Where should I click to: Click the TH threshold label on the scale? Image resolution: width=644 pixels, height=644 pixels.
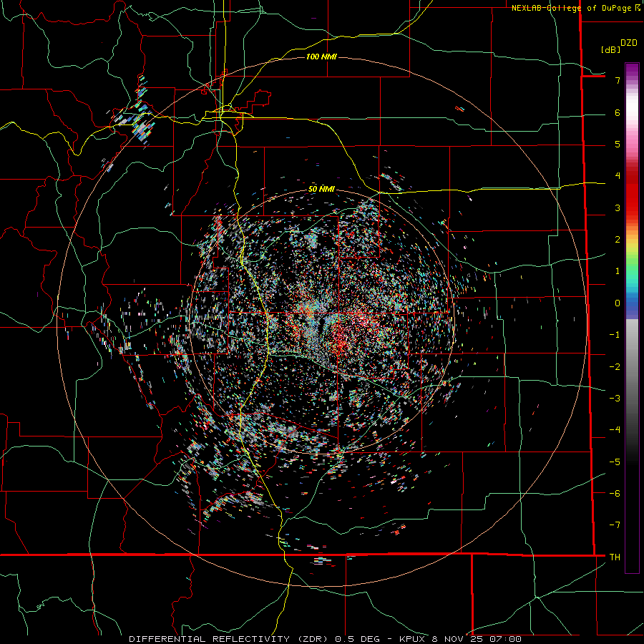pos(615,557)
